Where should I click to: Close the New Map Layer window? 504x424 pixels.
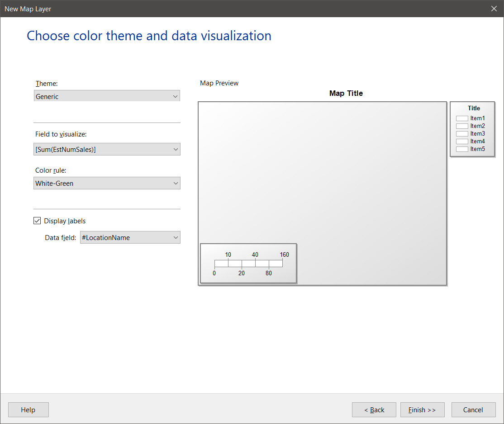point(494,9)
